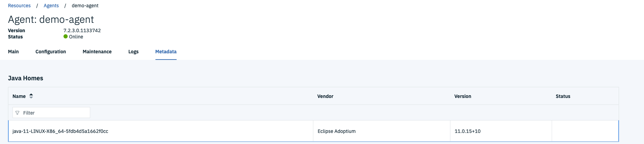Select the Metadata tab
The height and width of the screenshot is (144, 644).
click(x=166, y=52)
